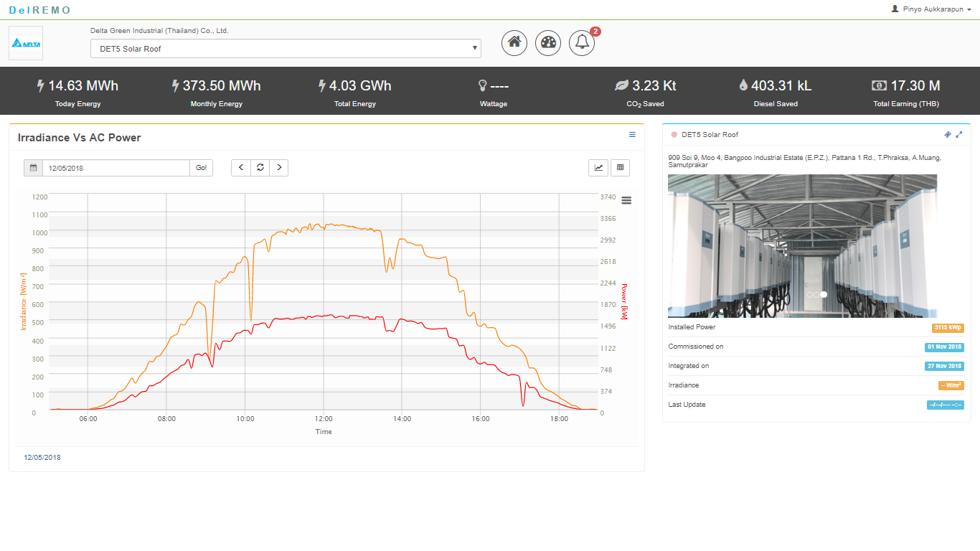Open the notifications bell
Viewport: 980px width, 551px height.
[x=582, y=42]
